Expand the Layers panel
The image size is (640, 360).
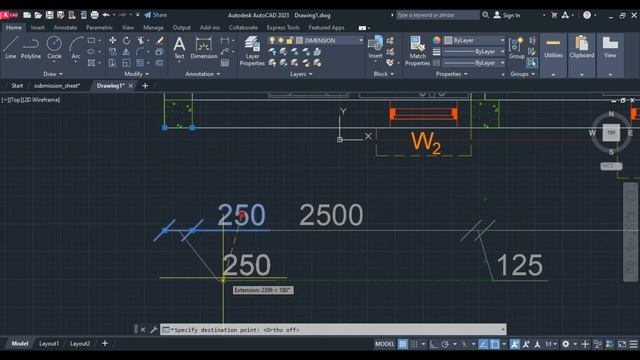point(301,74)
